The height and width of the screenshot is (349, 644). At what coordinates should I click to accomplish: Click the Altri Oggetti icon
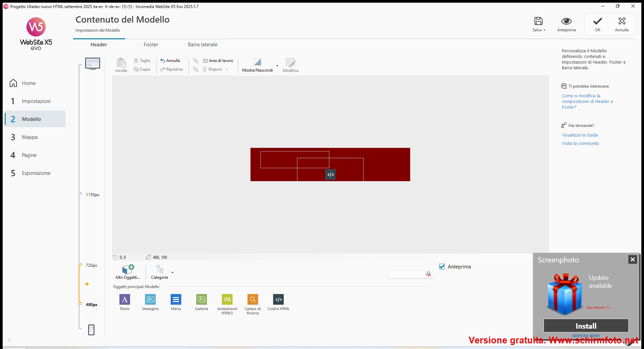[x=128, y=269]
